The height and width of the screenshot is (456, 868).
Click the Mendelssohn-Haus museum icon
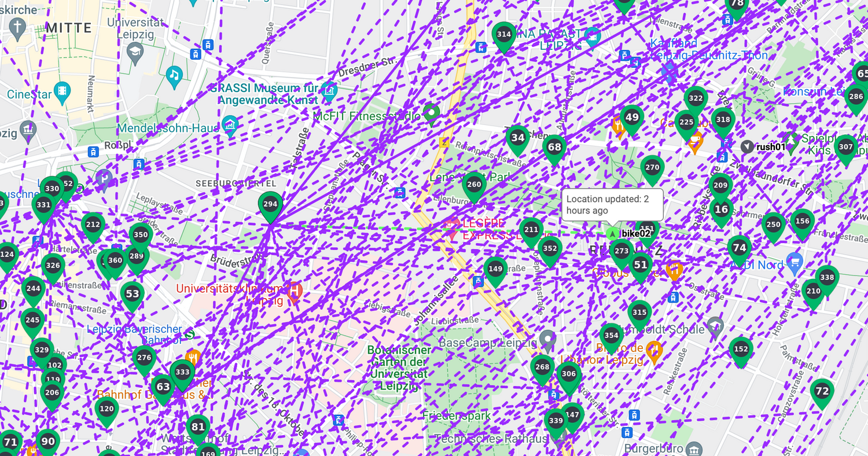(x=230, y=125)
